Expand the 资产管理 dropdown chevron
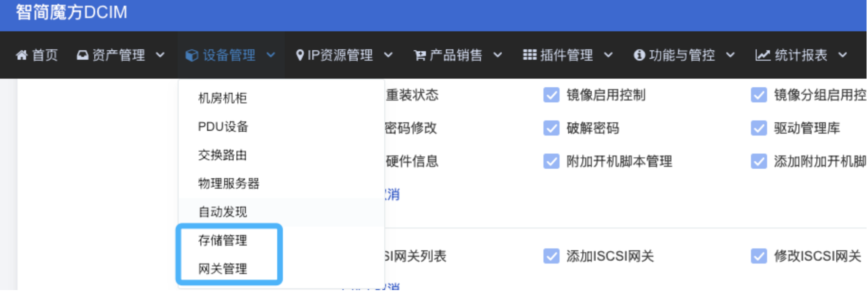 coord(160,55)
